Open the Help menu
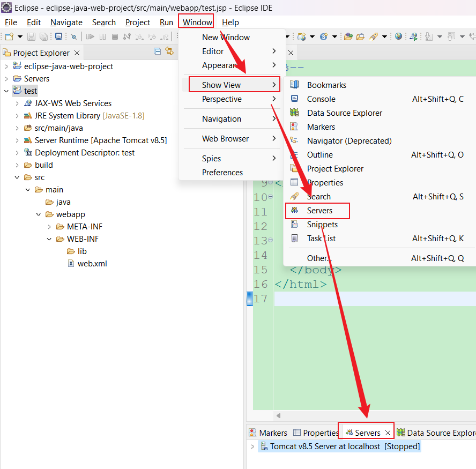This screenshot has height=469, width=476. [230, 23]
